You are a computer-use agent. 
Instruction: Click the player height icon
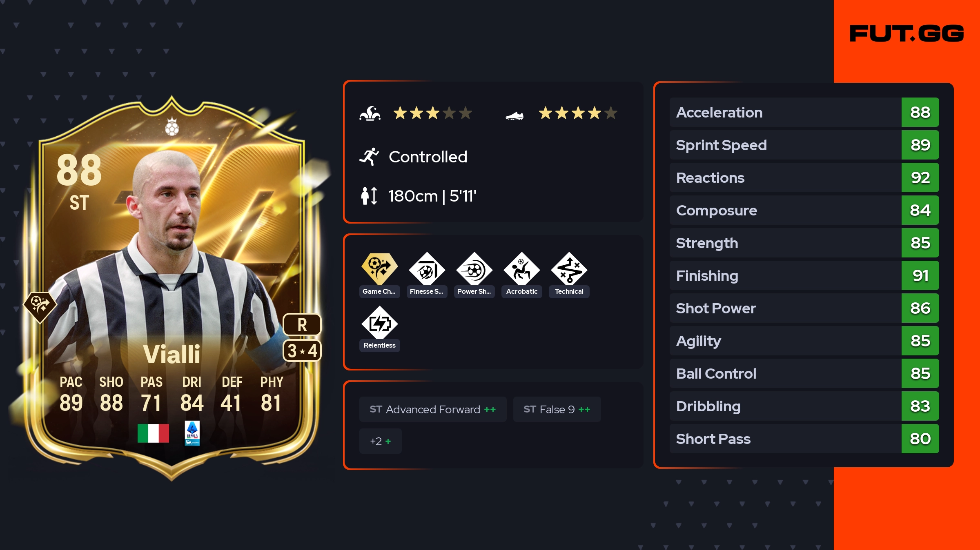pyautogui.click(x=369, y=196)
